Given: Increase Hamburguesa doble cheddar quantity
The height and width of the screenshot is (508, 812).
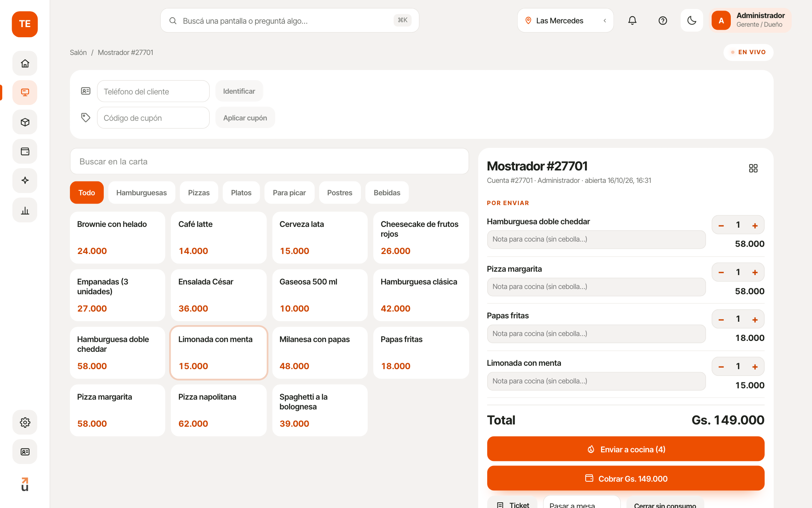Looking at the screenshot, I should [x=755, y=225].
